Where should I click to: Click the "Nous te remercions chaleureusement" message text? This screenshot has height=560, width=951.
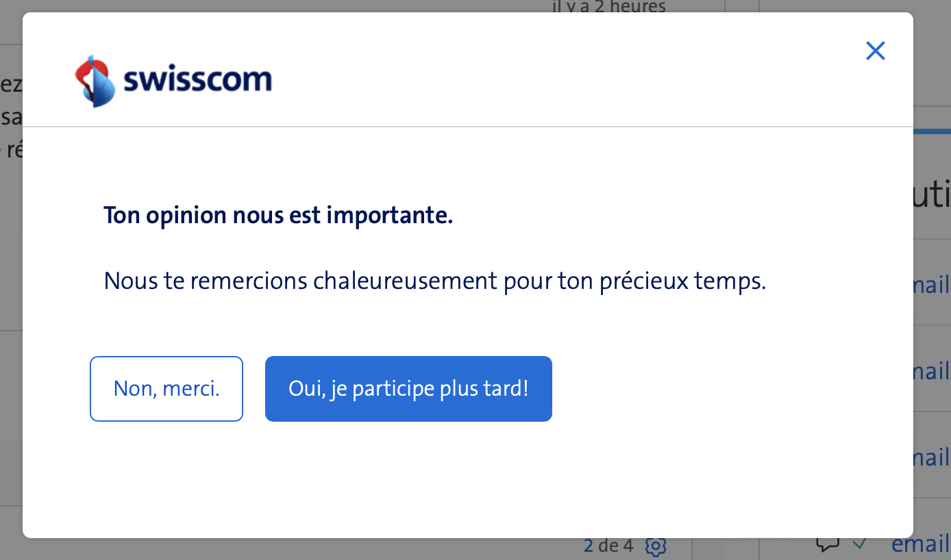tap(434, 281)
